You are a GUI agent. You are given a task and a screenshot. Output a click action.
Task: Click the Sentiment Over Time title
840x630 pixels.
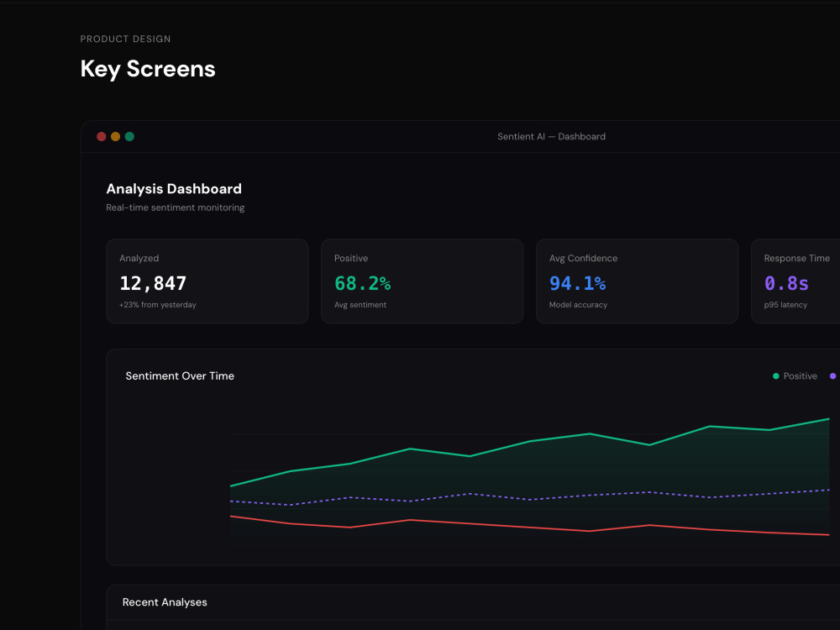point(180,376)
